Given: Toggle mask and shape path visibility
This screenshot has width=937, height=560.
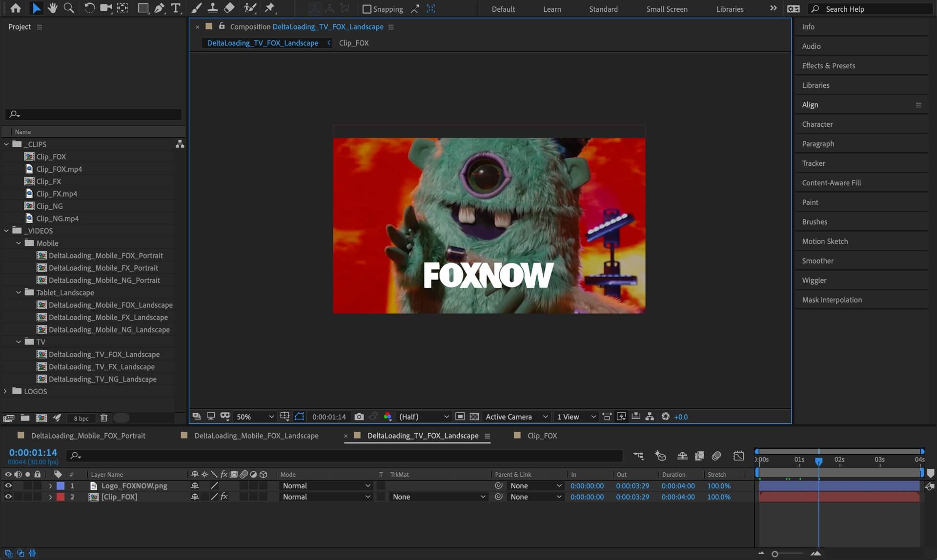Looking at the screenshot, I should 299,417.
